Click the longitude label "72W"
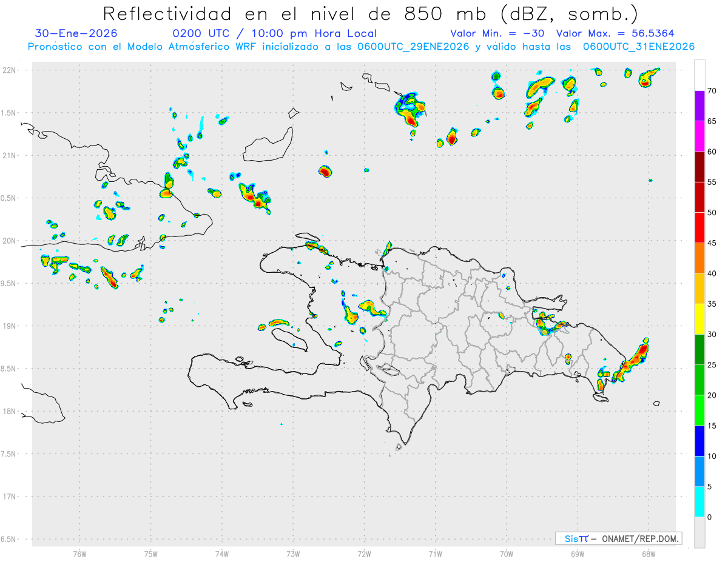The height and width of the screenshot is (562, 728). [x=364, y=554]
